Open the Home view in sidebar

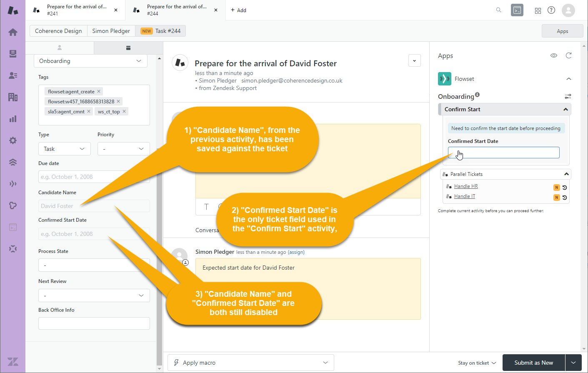(13, 32)
